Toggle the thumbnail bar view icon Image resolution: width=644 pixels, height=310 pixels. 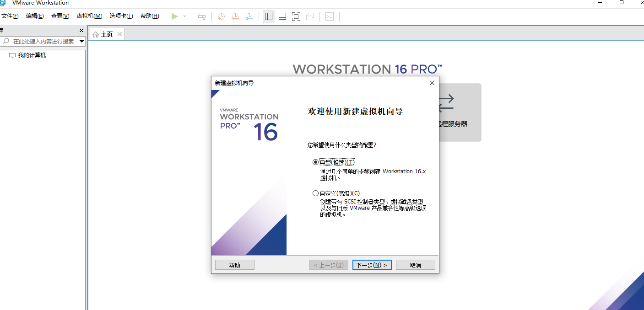pyautogui.click(x=282, y=16)
